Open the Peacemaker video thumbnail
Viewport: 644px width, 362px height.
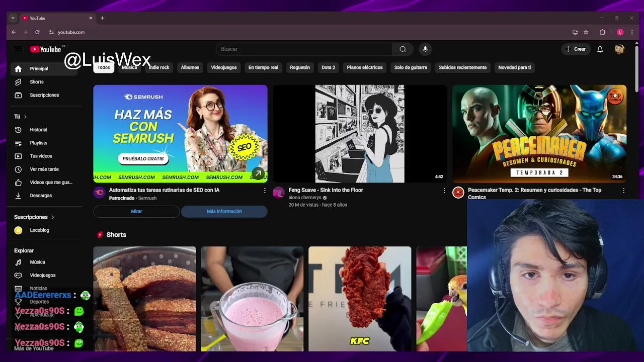(539, 134)
